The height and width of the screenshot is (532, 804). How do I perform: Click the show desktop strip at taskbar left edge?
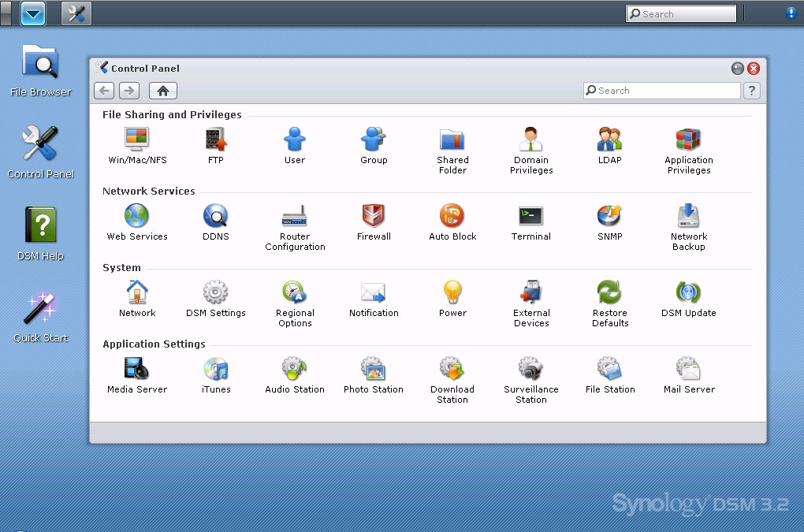pos(6,13)
